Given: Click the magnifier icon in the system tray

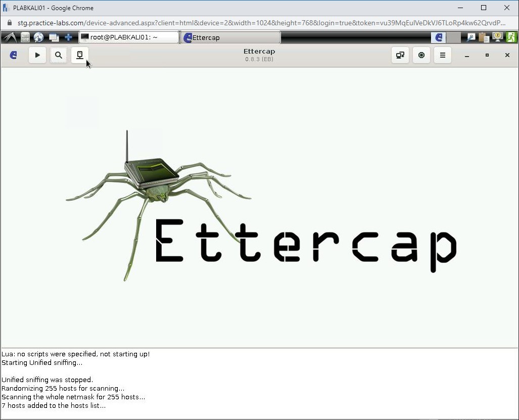Looking at the screenshot, I should [x=470, y=37].
